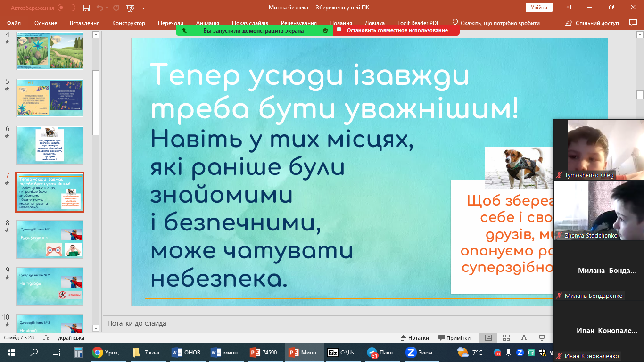Select slide 5 thumbnail
Image resolution: width=644 pixels, height=362 pixels.
(50, 98)
